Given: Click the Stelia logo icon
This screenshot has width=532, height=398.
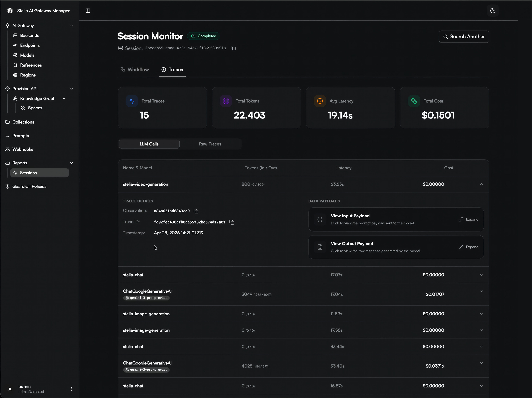Looking at the screenshot, I should point(10,11).
